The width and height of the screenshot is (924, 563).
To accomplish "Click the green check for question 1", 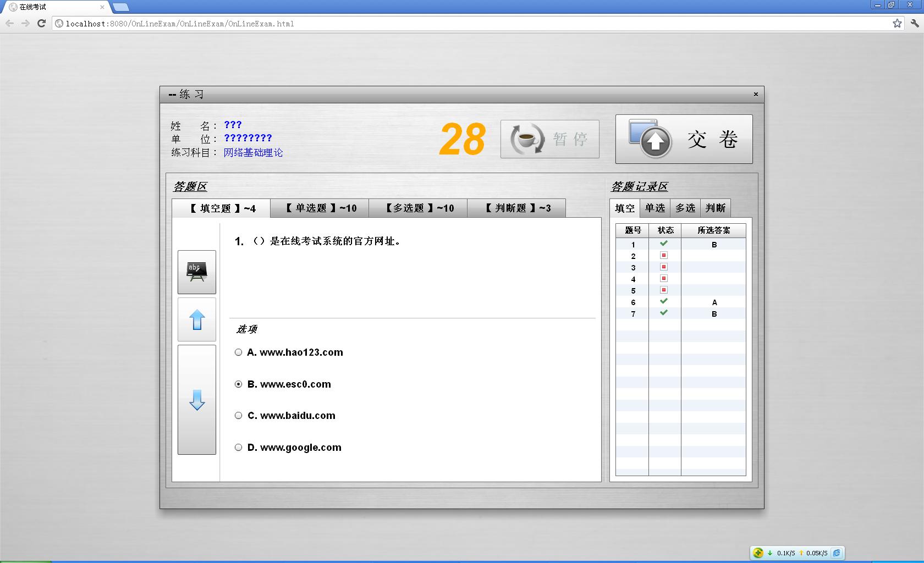I will coord(664,244).
